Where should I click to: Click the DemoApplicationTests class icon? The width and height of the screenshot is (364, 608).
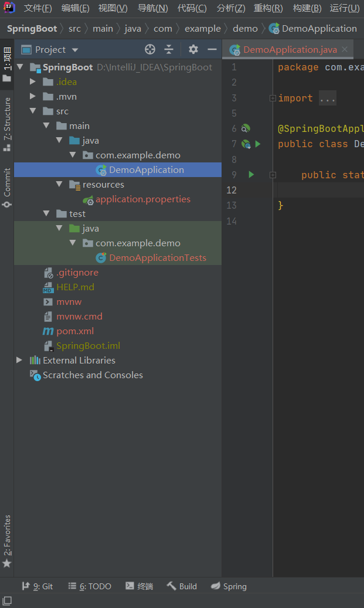pyautogui.click(x=101, y=257)
